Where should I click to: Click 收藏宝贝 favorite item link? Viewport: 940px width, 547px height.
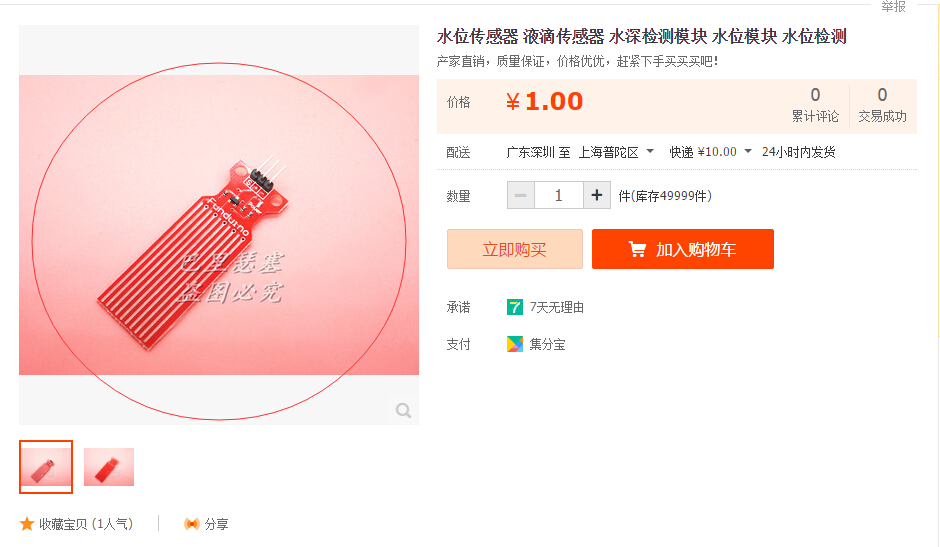pyautogui.click(x=86, y=524)
